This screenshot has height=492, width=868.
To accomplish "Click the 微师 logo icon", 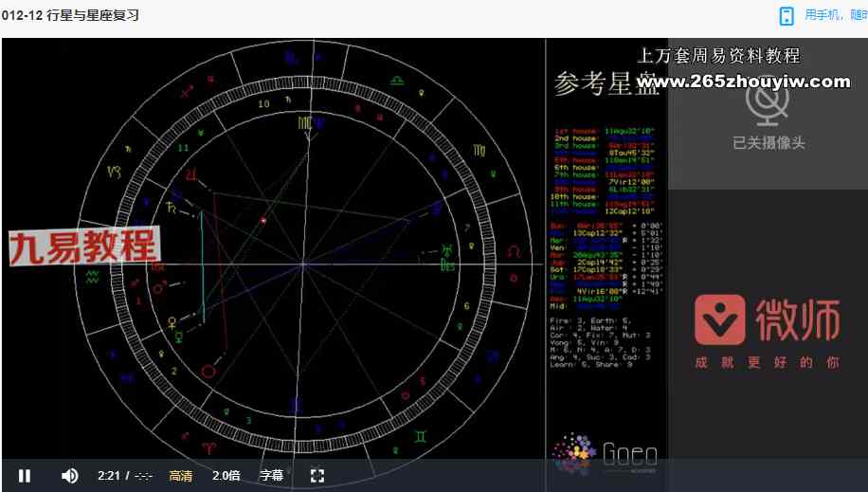I will (719, 319).
